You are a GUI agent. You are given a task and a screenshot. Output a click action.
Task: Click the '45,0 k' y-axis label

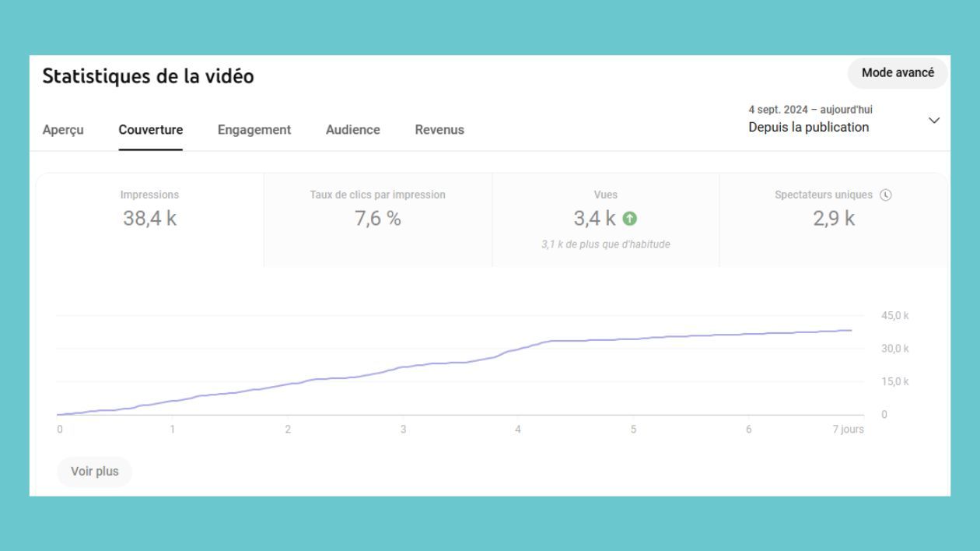click(894, 316)
